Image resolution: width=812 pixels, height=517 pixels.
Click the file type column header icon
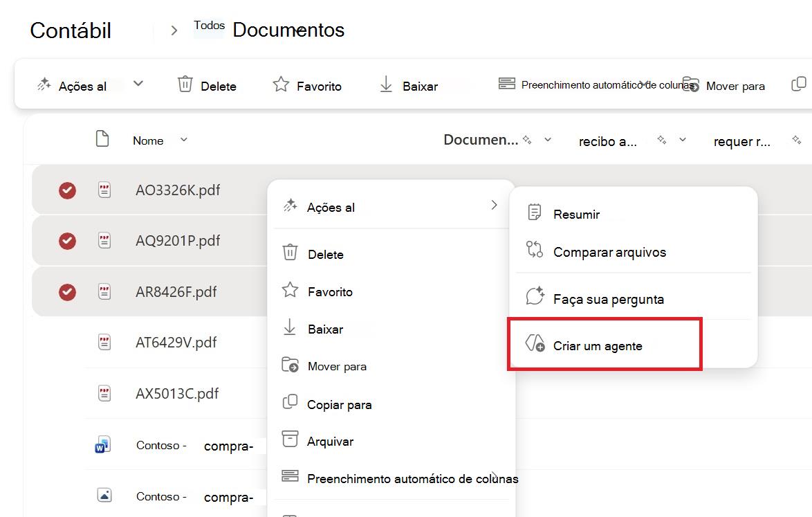102,139
